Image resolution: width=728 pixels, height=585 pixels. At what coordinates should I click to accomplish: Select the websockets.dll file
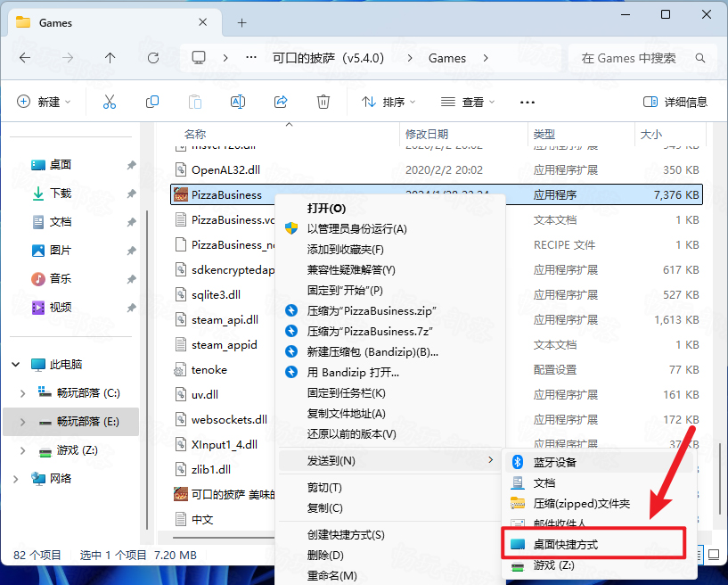pos(229,420)
